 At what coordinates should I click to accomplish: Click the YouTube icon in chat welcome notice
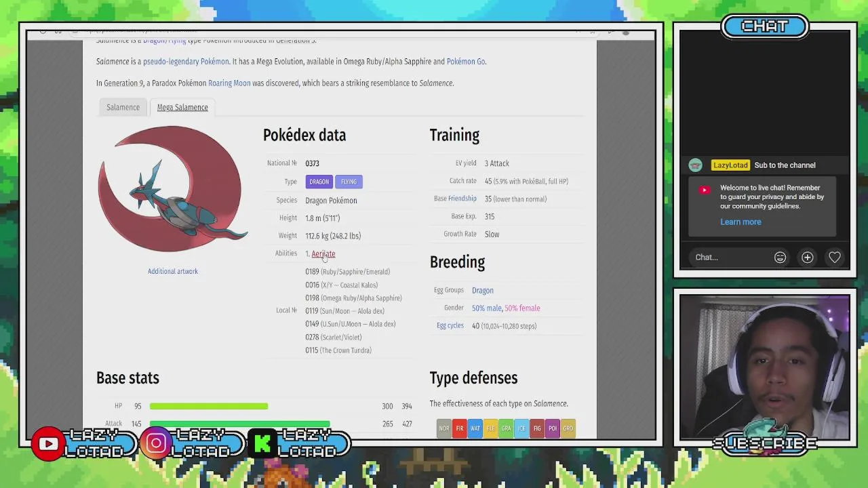(x=704, y=190)
